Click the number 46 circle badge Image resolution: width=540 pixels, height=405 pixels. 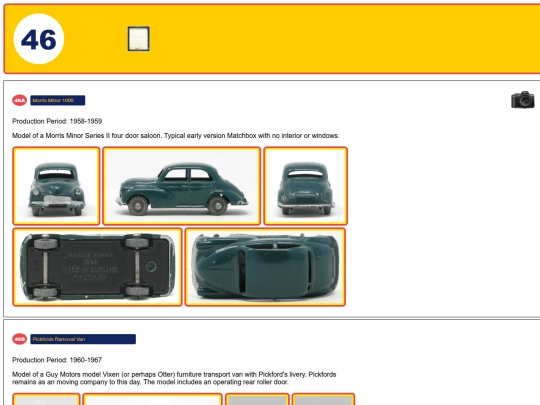(39, 39)
